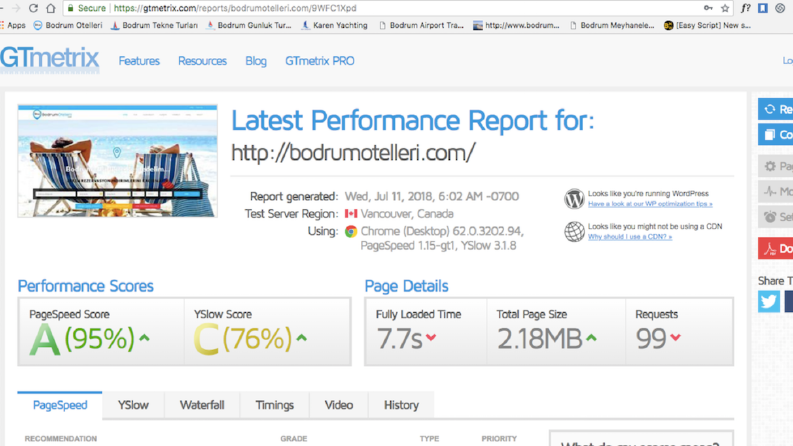Click the PageSpeed score green up arrow
This screenshot has width=793, height=446.
pos(145,338)
